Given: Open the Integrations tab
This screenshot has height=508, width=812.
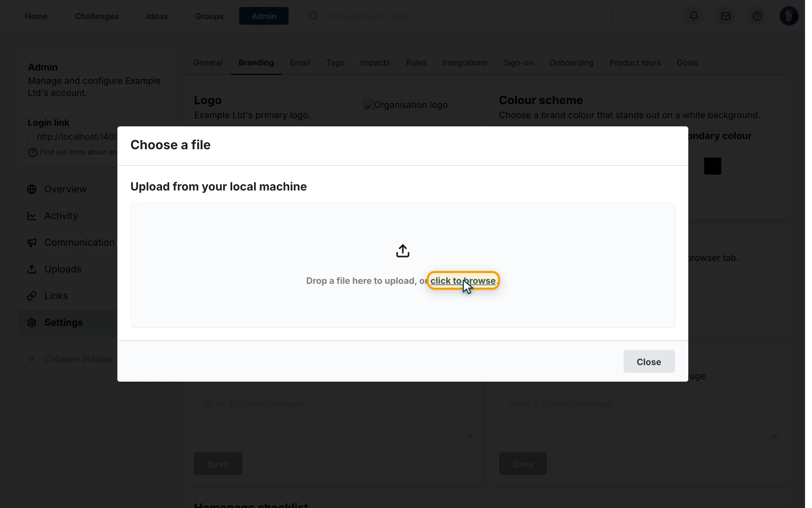Looking at the screenshot, I should tap(465, 63).
